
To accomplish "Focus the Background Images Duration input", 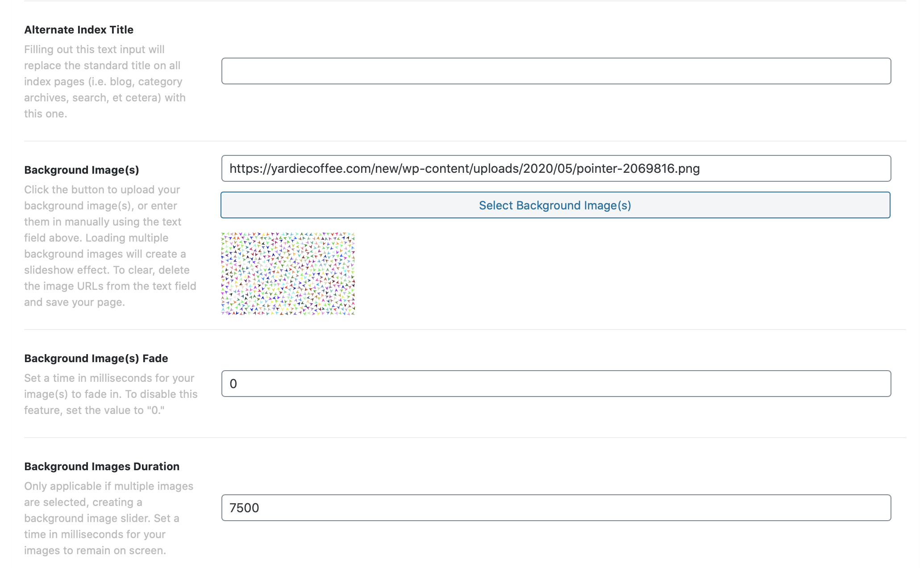I will (556, 508).
